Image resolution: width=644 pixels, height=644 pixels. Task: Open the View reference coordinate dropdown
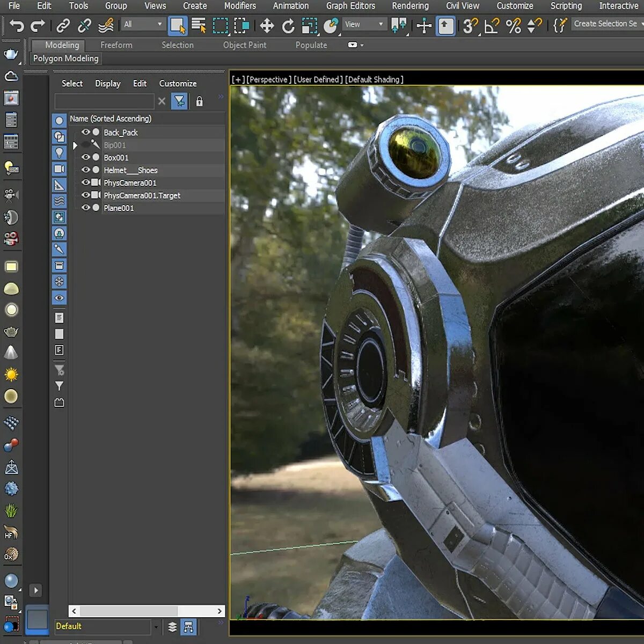364,24
